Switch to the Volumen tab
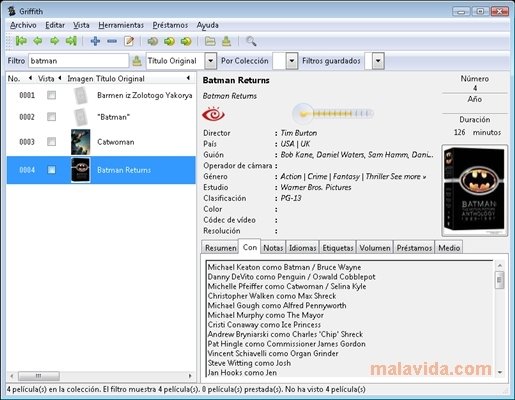The image size is (515, 400). [x=375, y=248]
